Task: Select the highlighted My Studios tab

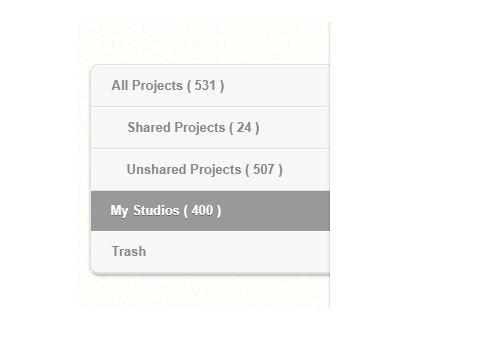Action: (210, 211)
